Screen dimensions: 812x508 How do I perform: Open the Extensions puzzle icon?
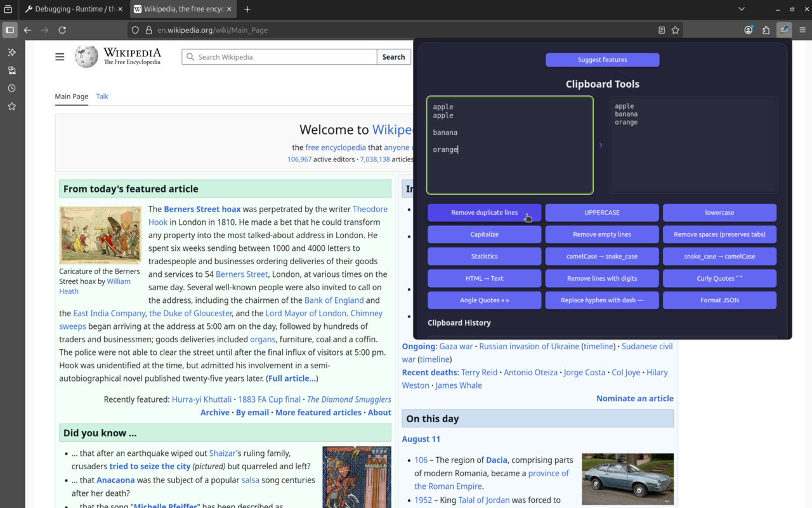pyautogui.click(x=766, y=30)
